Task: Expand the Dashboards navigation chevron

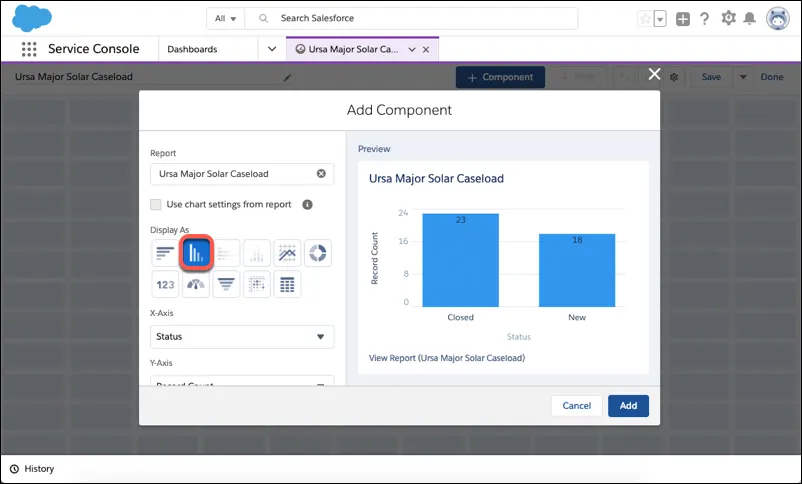Action: tap(272, 49)
